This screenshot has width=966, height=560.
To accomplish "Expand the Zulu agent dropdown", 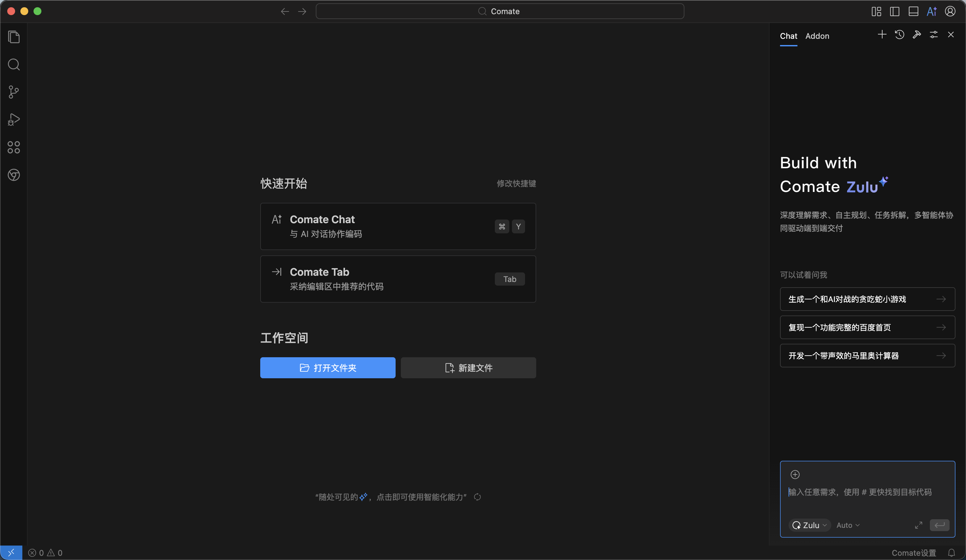I will pyautogui.click(x=810, y=525).
